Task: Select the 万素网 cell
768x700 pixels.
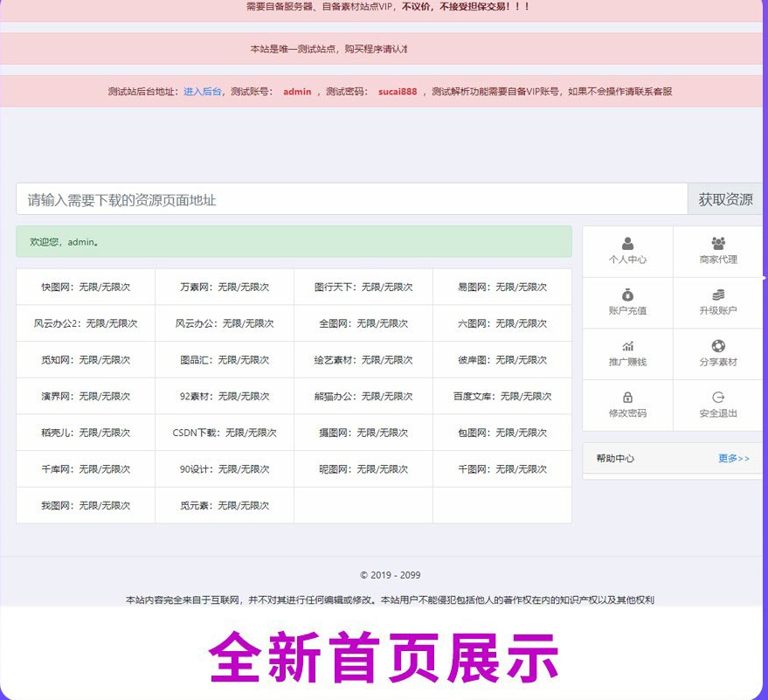Action: pos(225,287)
